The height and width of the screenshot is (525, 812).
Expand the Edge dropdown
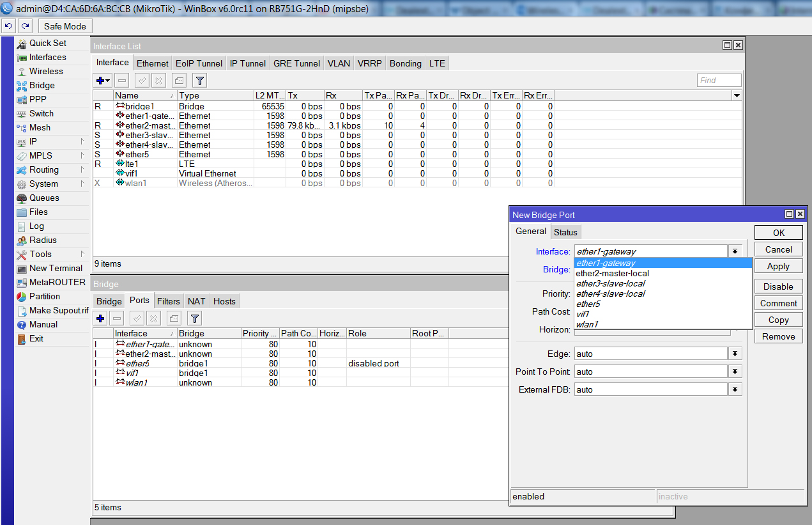[x=735, y=354]
